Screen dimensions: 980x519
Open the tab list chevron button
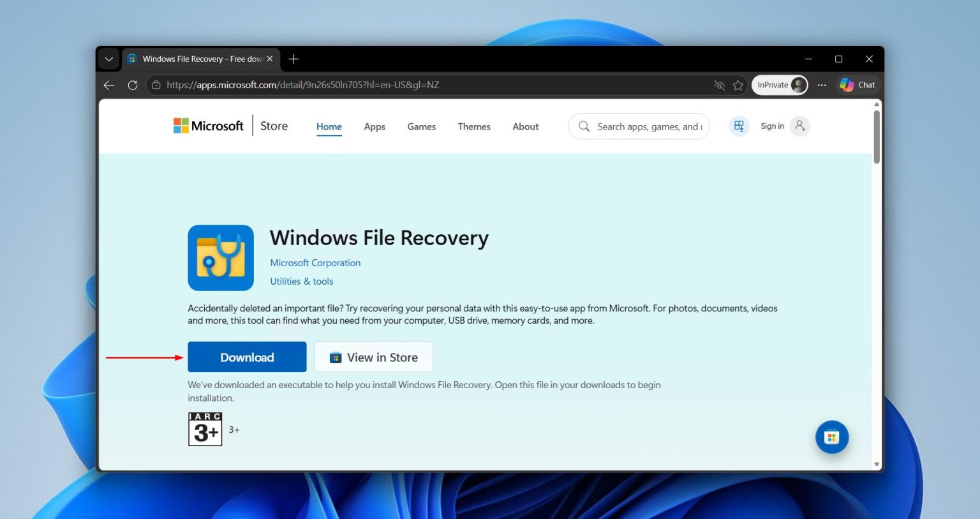click(x=109, y=59)
